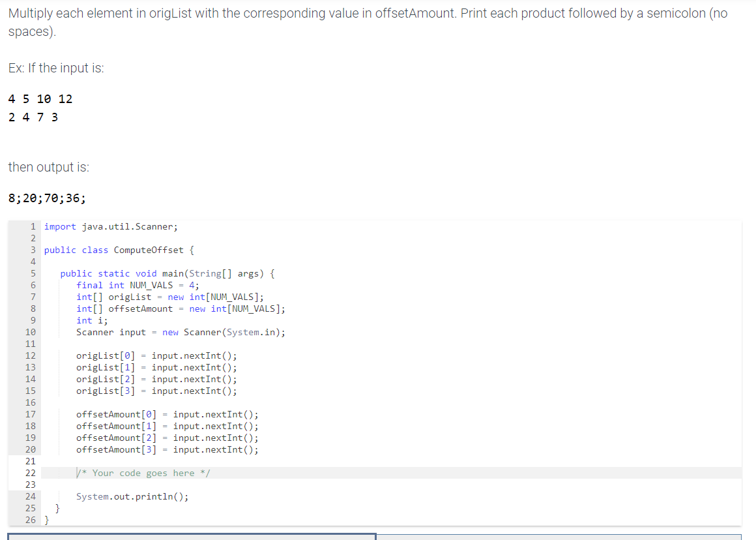Select line number 22 in the gutter
756x540 pixels.
coord(30,472)
